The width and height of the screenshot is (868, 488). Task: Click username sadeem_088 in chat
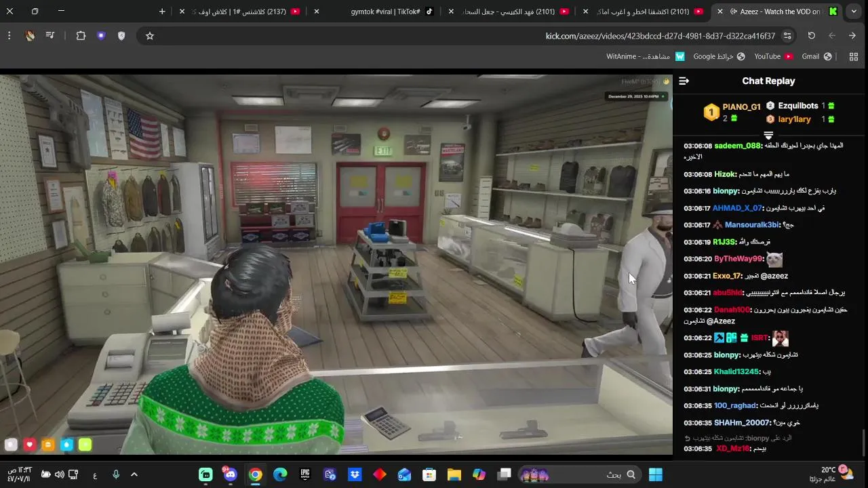click(737, 146)
